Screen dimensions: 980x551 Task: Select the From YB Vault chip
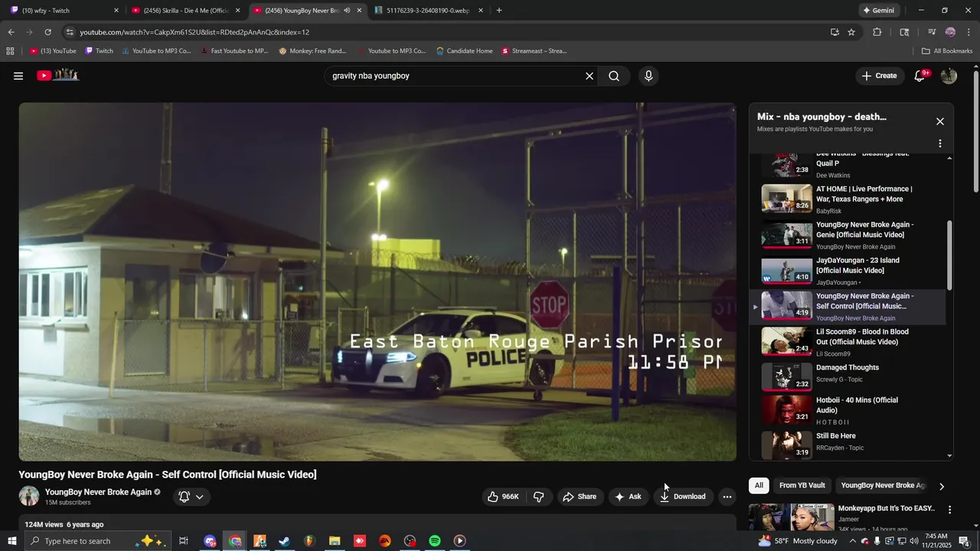[x=802, y=485]
